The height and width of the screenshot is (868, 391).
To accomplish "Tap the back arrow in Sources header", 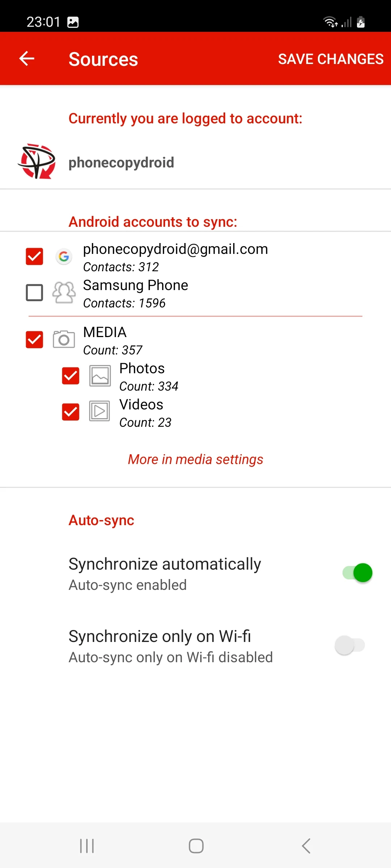I will [x=27, y=59].
